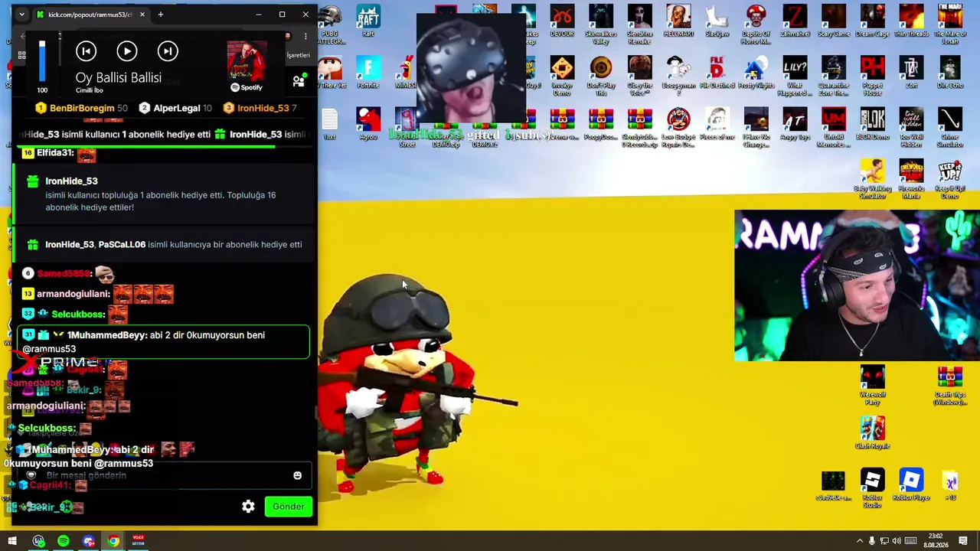Send message with the Gönder button
The height and width of the screenshot is (551, 980).
pyautogui.click(x=289, y=507)
